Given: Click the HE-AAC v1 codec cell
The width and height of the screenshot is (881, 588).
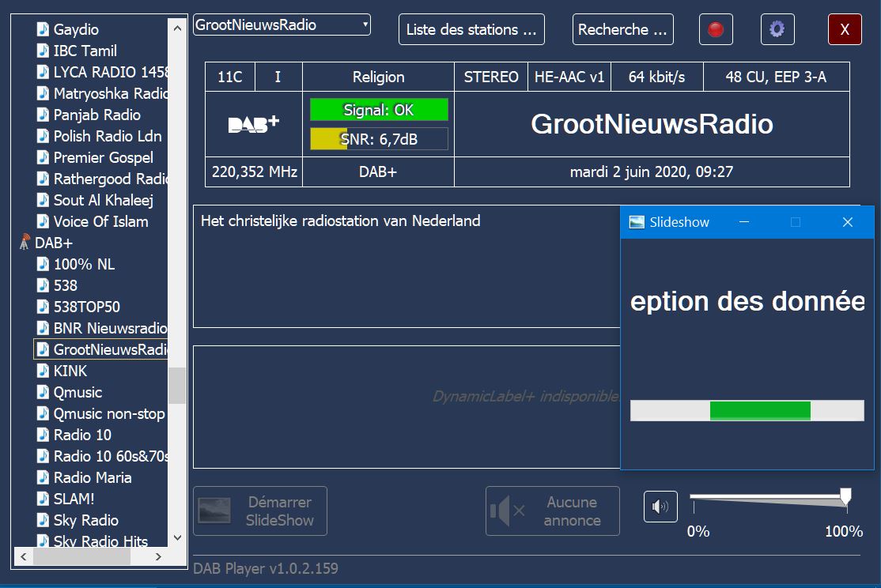Looking at the screenshot, I should point(569,77).
